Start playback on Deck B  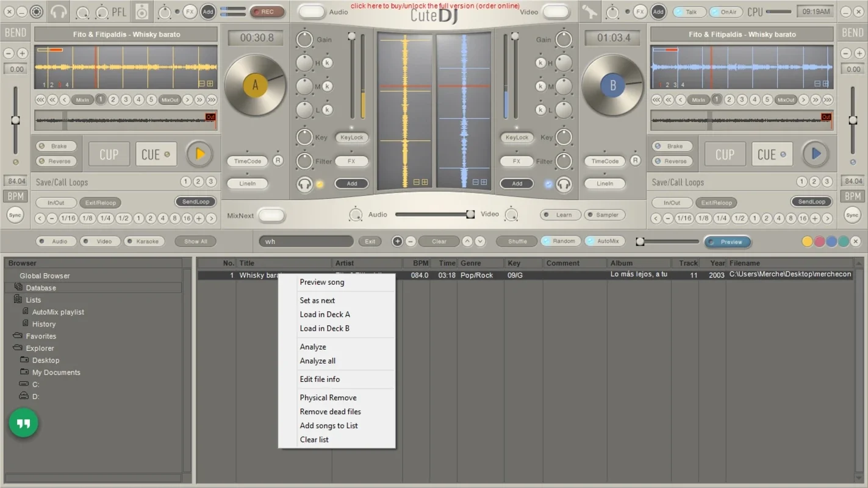816,154
